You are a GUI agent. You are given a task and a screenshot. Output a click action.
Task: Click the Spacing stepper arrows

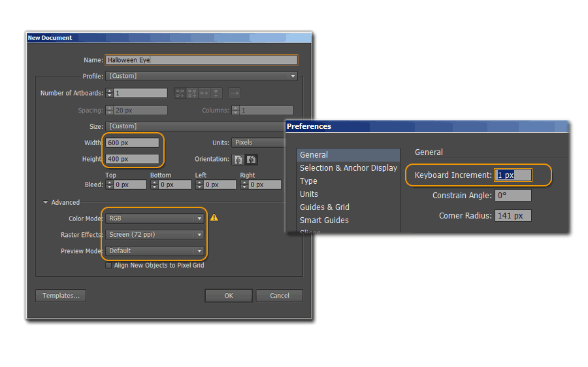click(x=110, y=111)
